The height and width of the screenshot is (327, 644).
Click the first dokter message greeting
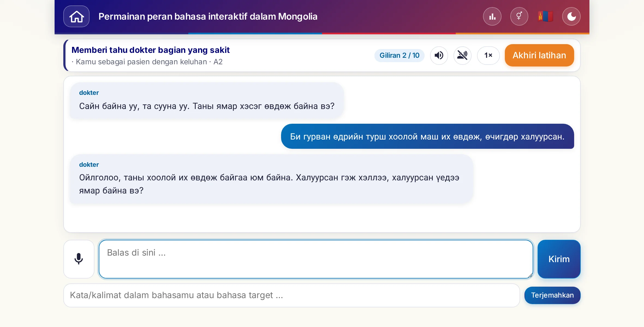[x=207, y=101]
